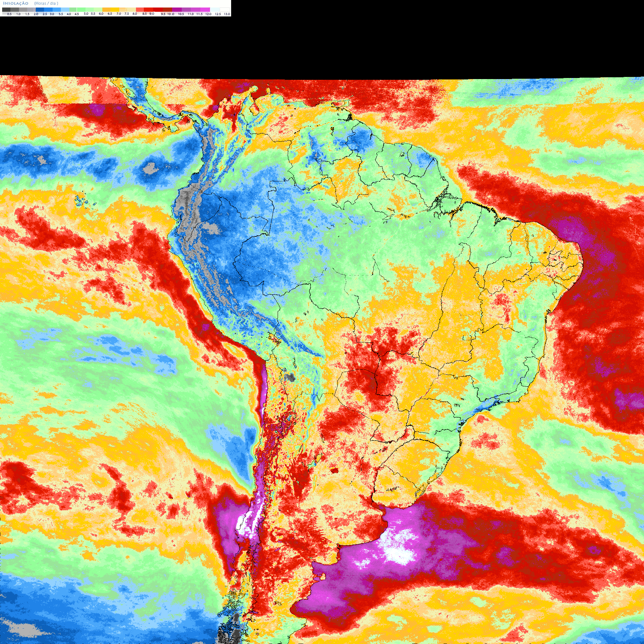Image resolution: width=644 pixels, height=644 pixels.
Task: Select the white swatch at legend end
Action: [x=225, y=10]
